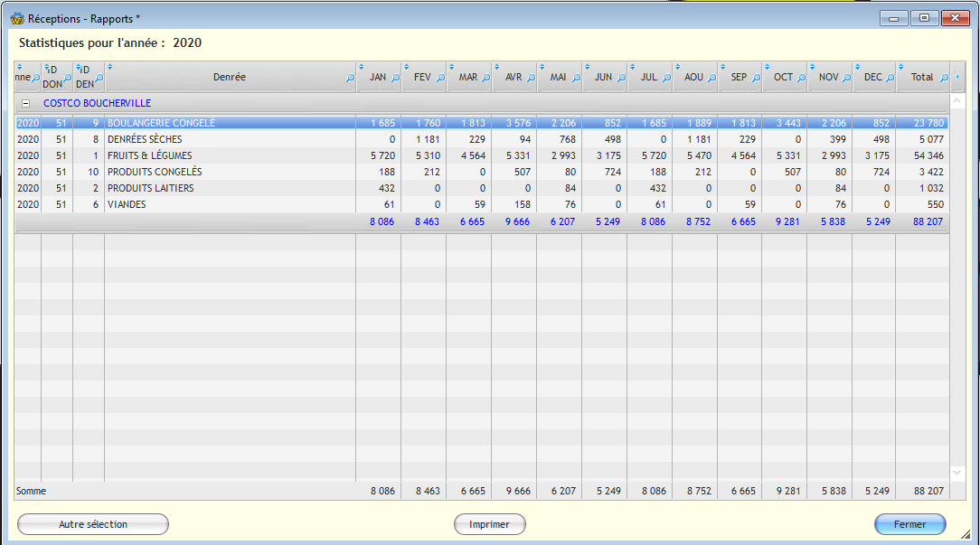This screenshot has width=980, height=545.
Task: Click the sort arrows on MAR column
Action: (452, 67)
